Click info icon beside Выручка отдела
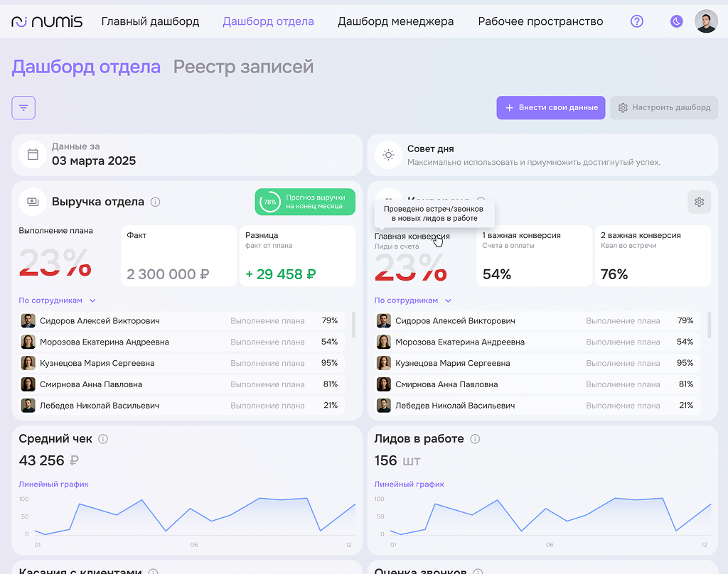 [x=156, y=202]
